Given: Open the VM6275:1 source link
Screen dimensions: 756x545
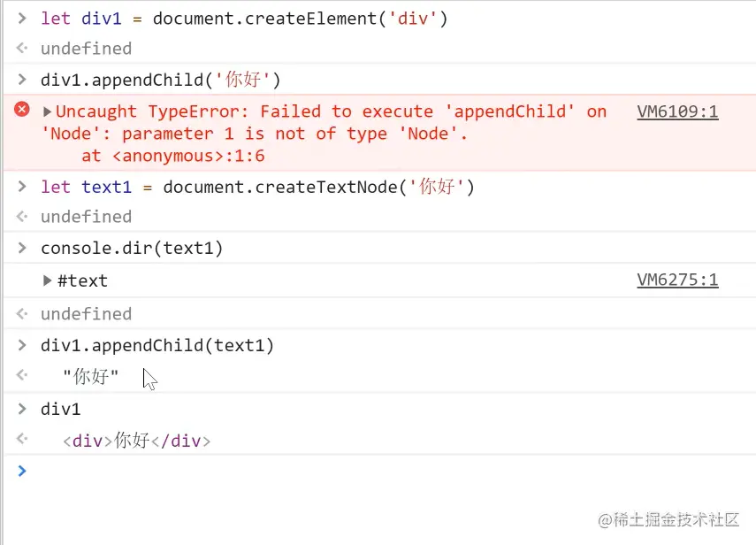Looking at the screenshot, I should pyautogui.click(x=677, y=280).
